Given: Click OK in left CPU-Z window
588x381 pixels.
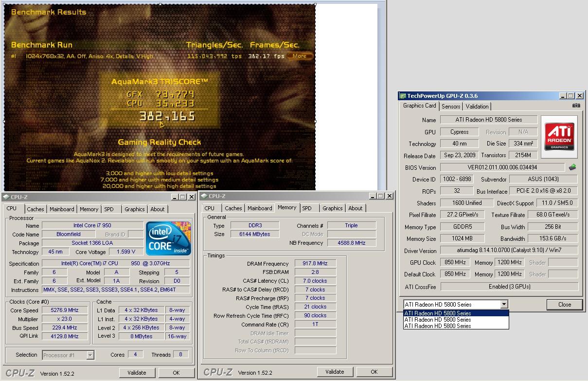Looking at the screenshot, I should coord(176,373).
